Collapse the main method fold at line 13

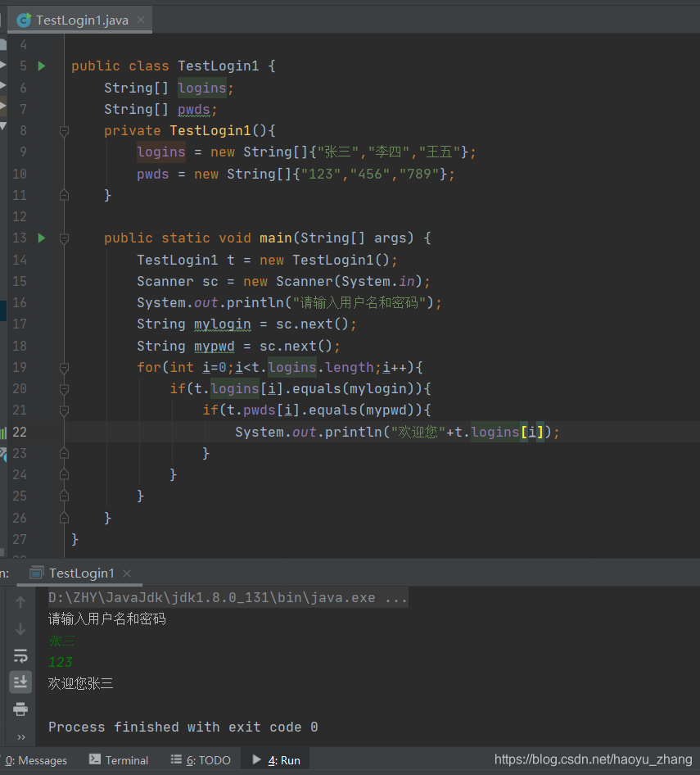click(x=64, y=238)
